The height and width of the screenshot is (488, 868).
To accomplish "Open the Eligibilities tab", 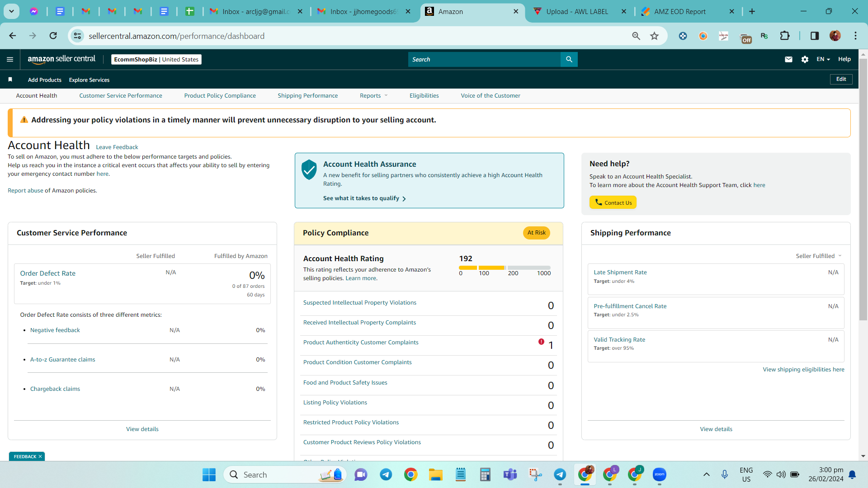I will pos(424,95).
